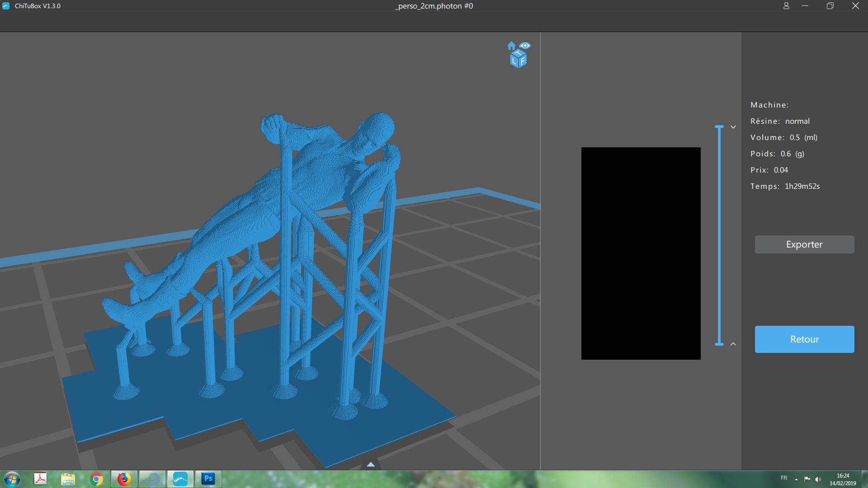
Task: Click the Exporter button
Action: tap(804, 244)
